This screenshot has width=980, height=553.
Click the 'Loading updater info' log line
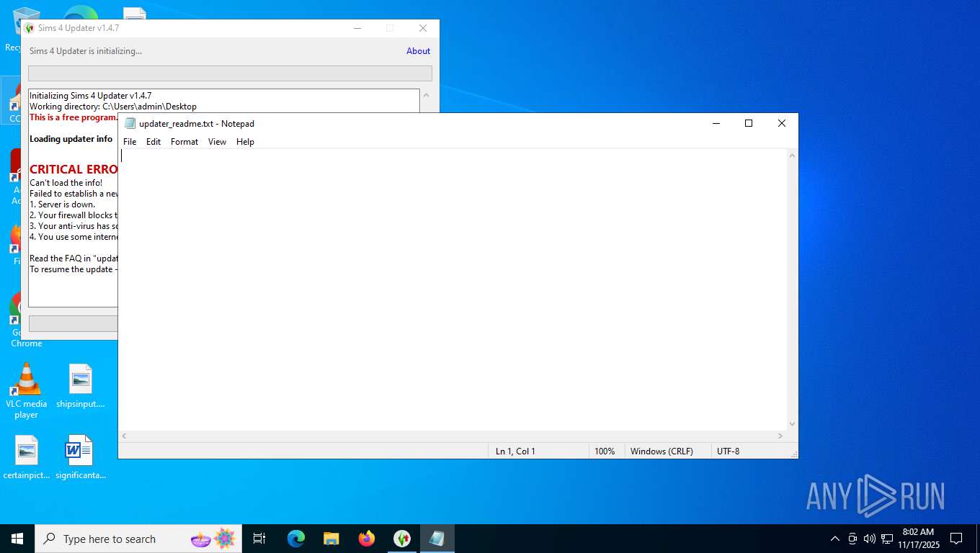click(x=71, y=139)
